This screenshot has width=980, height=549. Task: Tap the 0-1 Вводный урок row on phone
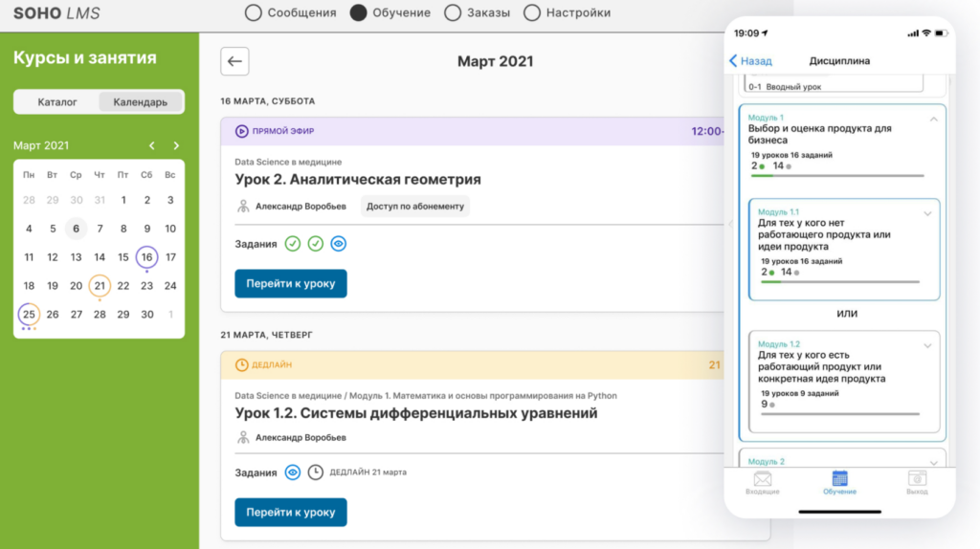click(834, 85)
